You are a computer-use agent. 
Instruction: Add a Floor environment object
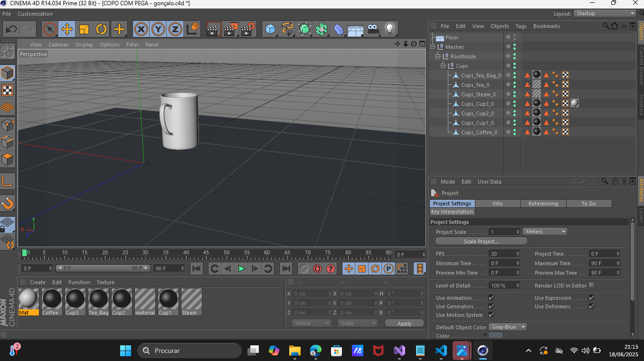click(356, 29)
